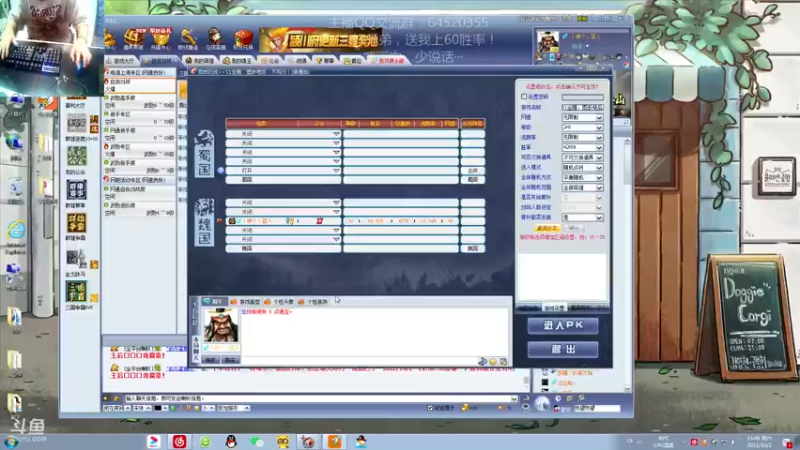Viewport: 800px width, 450px height.
Task: Click the Windows Start button
Action: pos(11,442)
